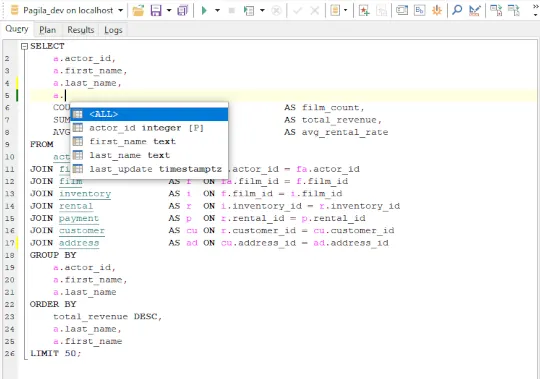
Task: Save the query with the floppy disk icon
Action: coord(156,11)
